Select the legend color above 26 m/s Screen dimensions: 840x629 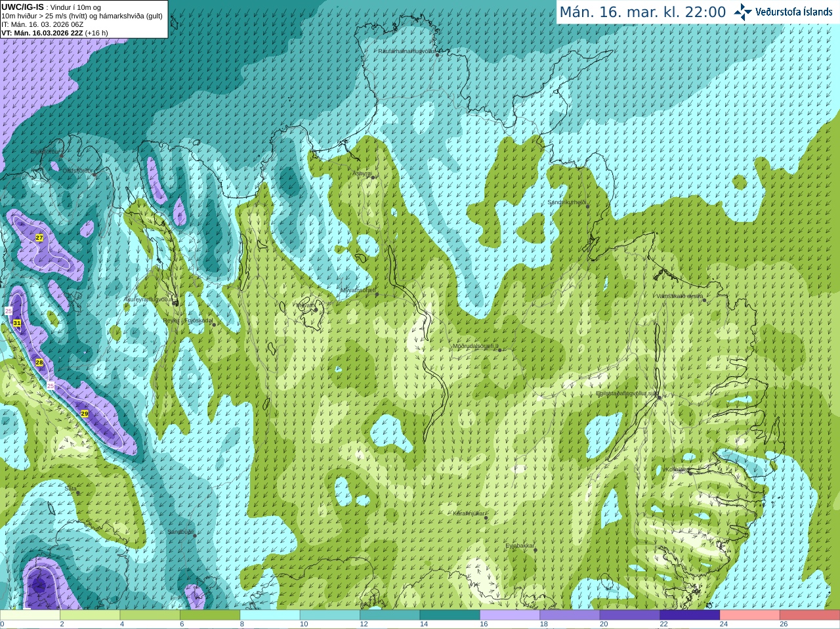pyautogui.click(x=810, y=615)
